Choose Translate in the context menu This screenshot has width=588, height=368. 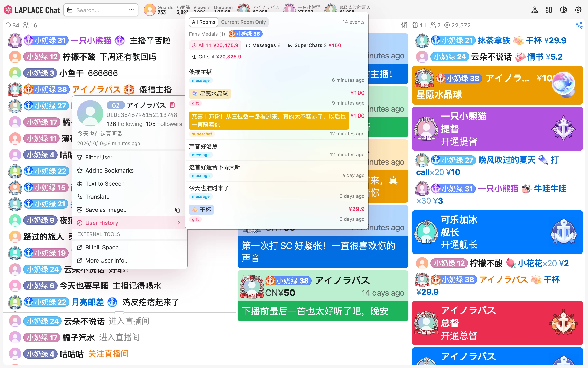[129, 197]
